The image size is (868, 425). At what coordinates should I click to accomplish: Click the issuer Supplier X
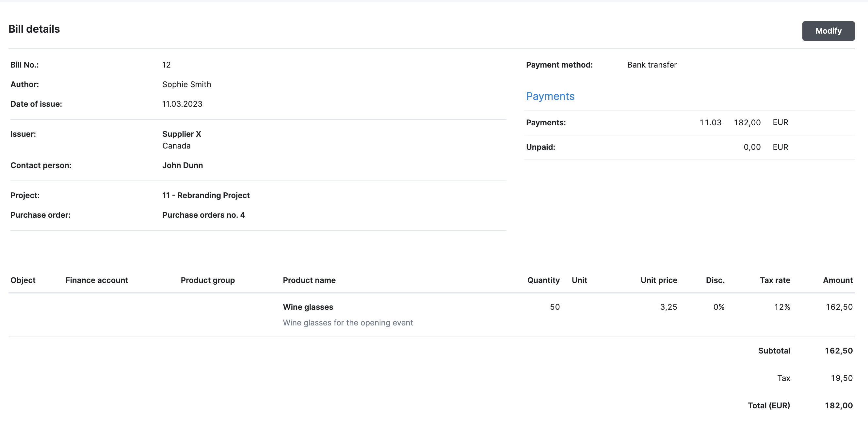(181, 134)
